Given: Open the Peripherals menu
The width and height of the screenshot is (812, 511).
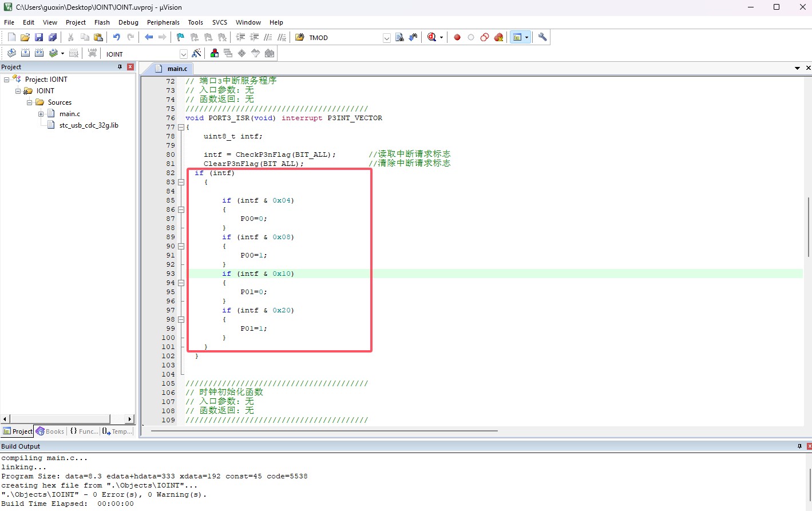Looking at the screenshot, I should click(163, 22).
